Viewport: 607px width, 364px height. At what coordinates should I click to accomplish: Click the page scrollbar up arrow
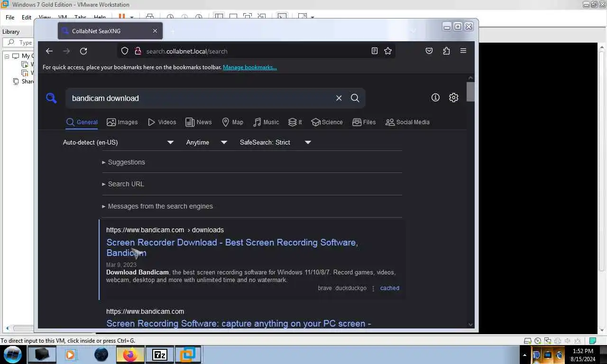(x=470, y=78)
